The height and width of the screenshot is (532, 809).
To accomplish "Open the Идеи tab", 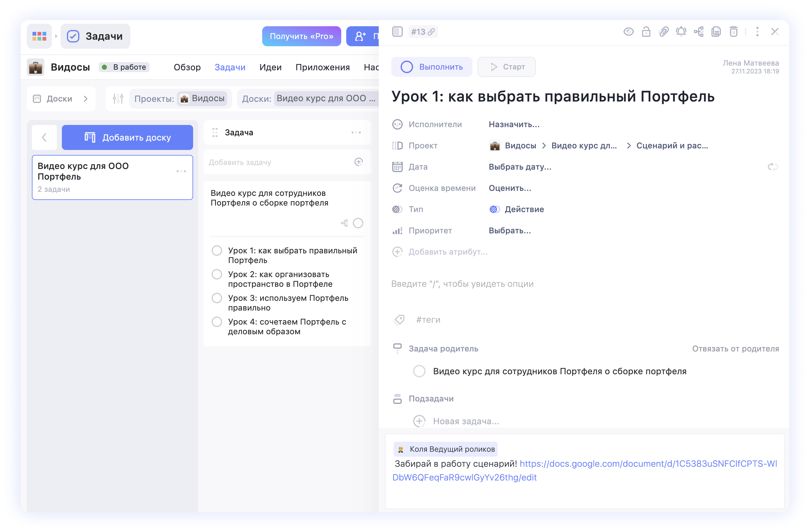I will point(270,67).
